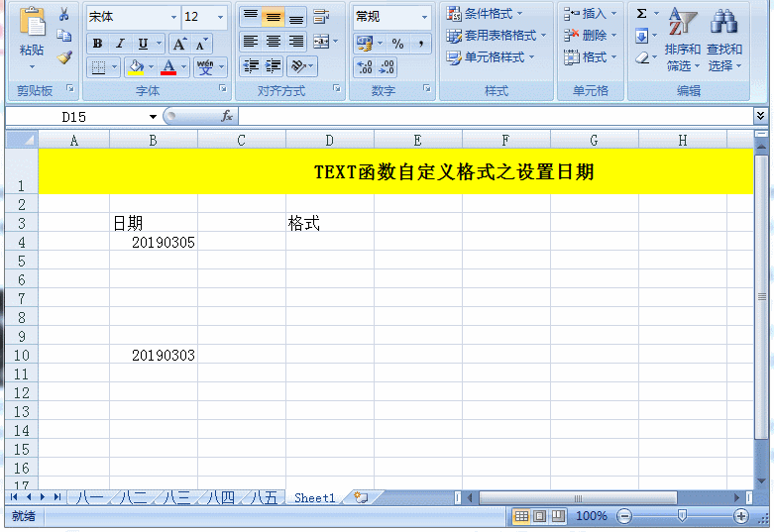Select the Format Painter brush
This screenshot has height=532, width=774.
point(63,57)
